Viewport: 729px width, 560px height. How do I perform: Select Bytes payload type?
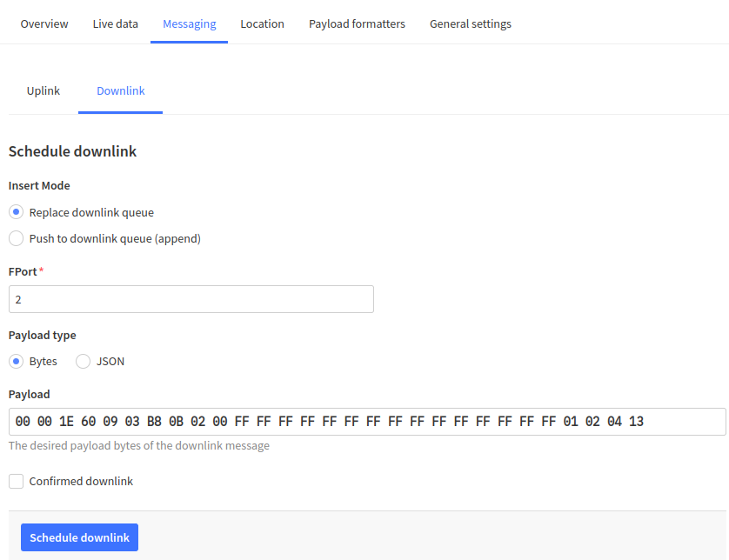tap(17, 361)
